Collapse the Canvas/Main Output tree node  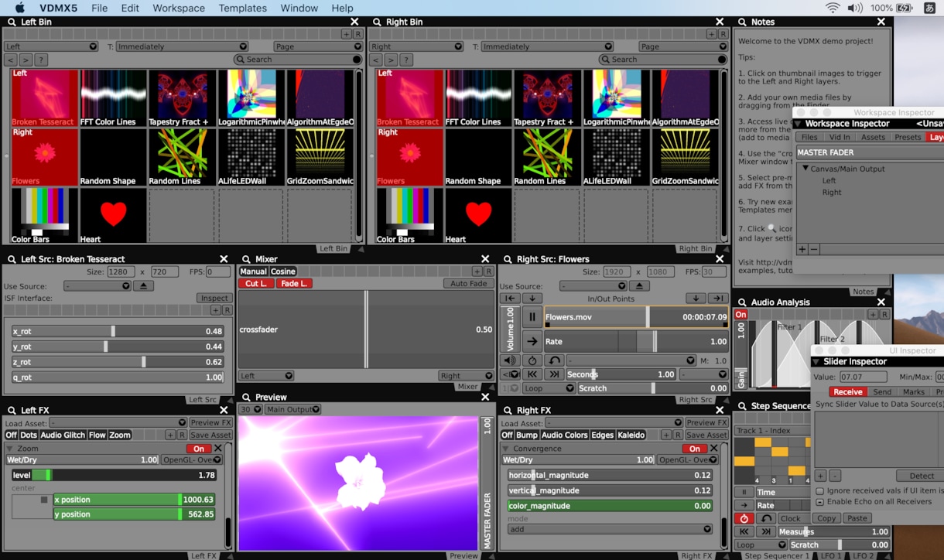point(805,169)
